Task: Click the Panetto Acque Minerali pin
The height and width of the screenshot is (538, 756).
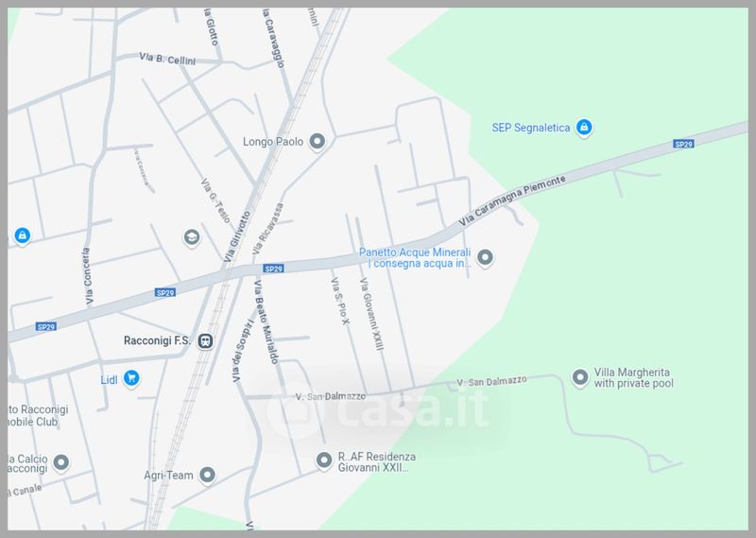Action: pos(485,258)
